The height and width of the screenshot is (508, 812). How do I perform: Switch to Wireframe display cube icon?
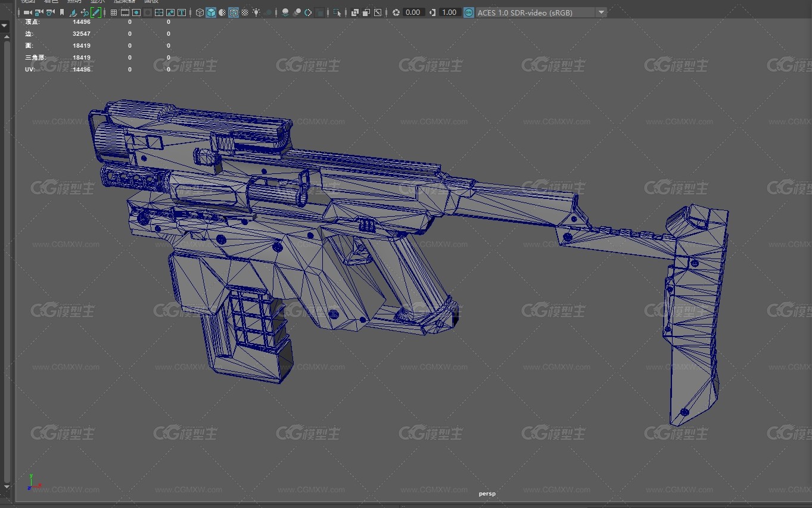point(200,13)
